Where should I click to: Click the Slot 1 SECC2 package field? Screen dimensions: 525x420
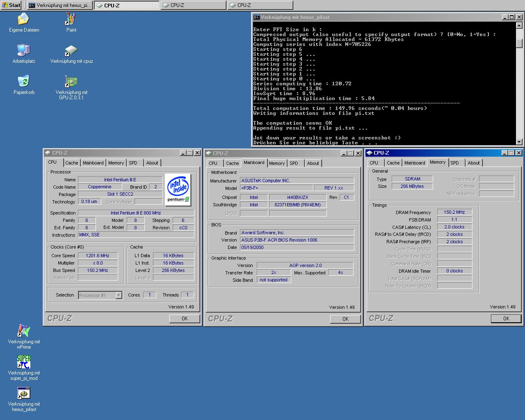point(120,194)
